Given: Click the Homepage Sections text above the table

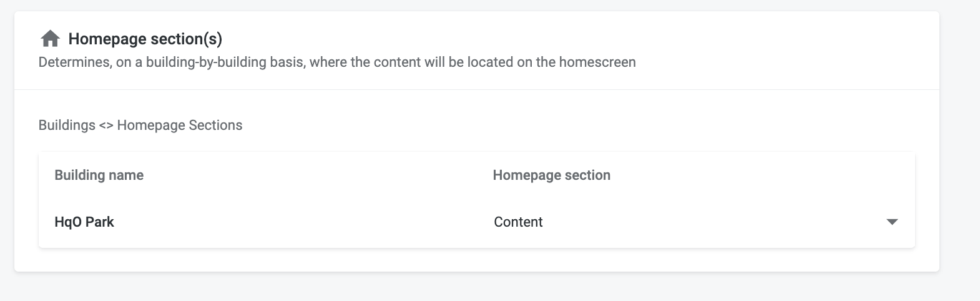Looking at the screenshot, I should tap(180, 126).
